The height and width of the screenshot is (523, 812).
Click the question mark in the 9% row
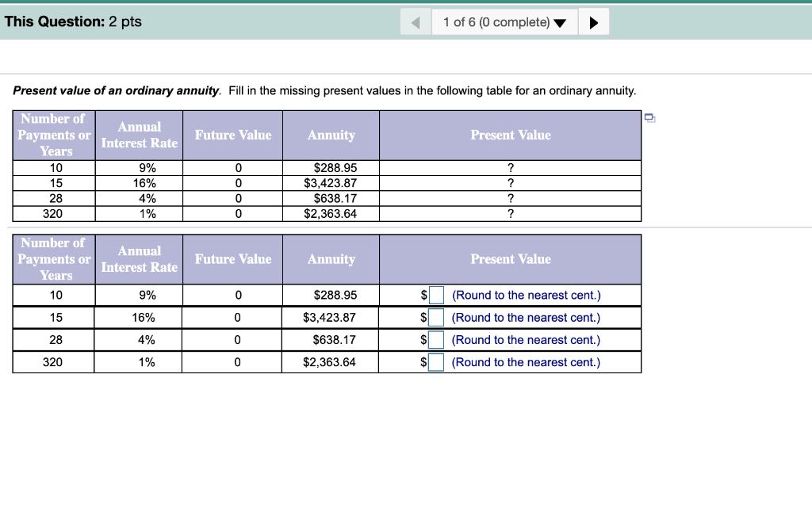(510, 167)
